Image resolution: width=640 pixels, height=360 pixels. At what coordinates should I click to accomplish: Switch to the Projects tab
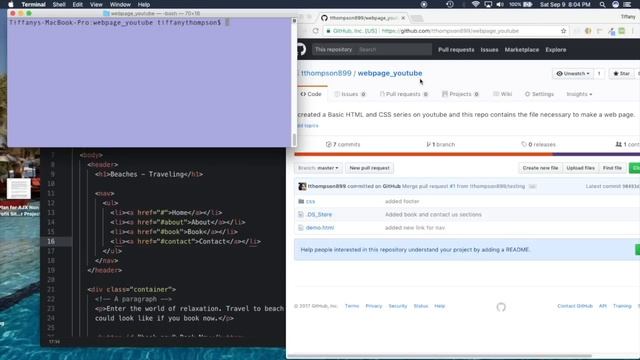[x=460, y=94]
